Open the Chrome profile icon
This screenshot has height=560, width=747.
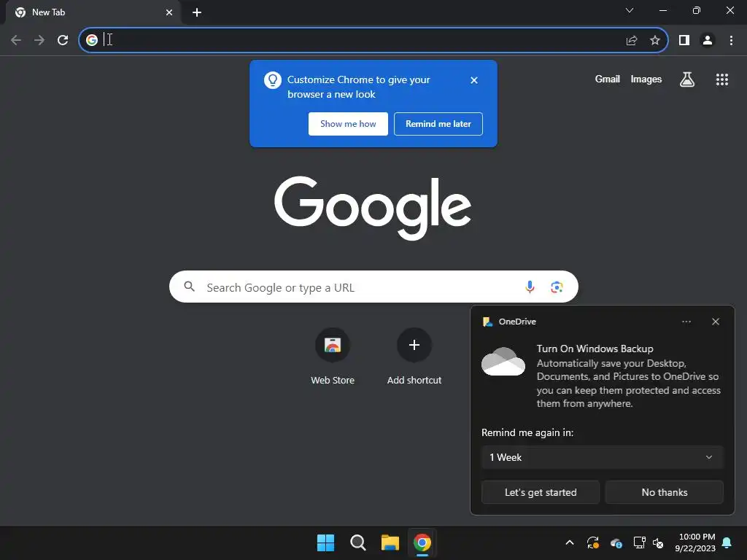click(x=708, y=41)
